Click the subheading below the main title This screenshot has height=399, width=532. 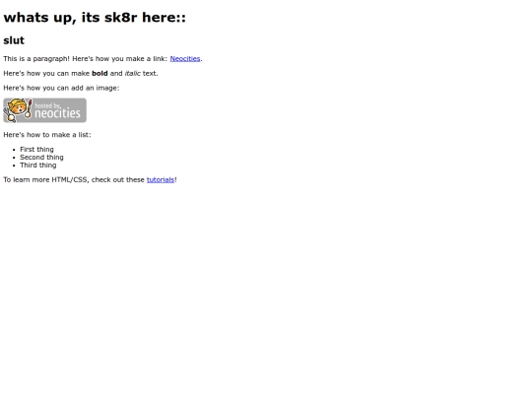pos(14,40)
